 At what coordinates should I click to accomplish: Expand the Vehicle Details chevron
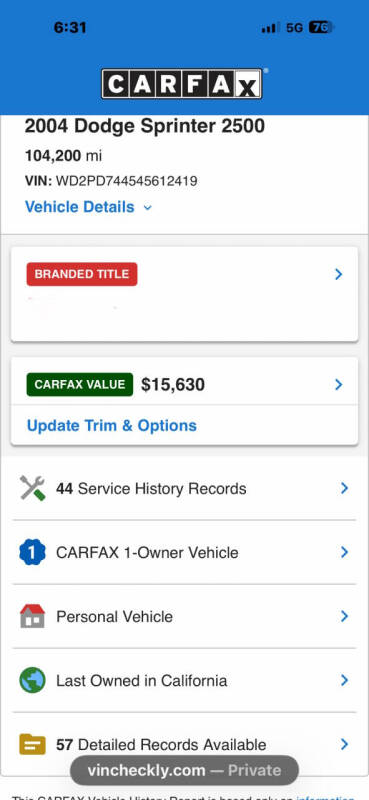147,208
